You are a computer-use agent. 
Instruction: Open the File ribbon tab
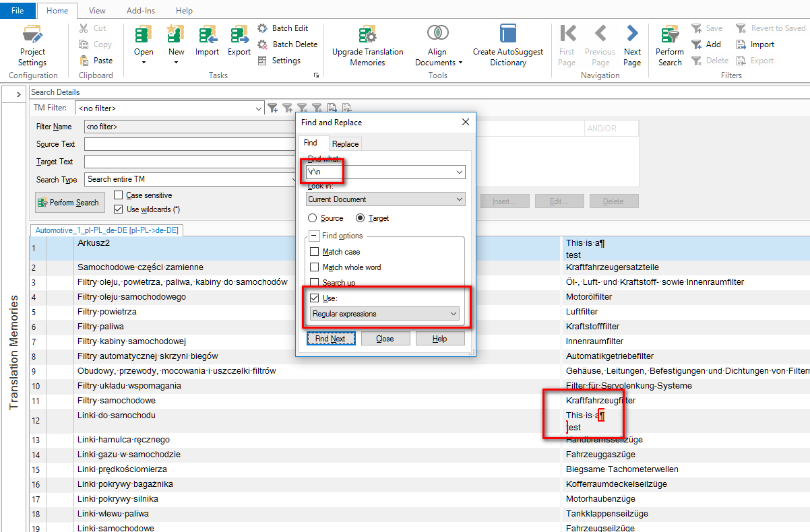[18, 10]
